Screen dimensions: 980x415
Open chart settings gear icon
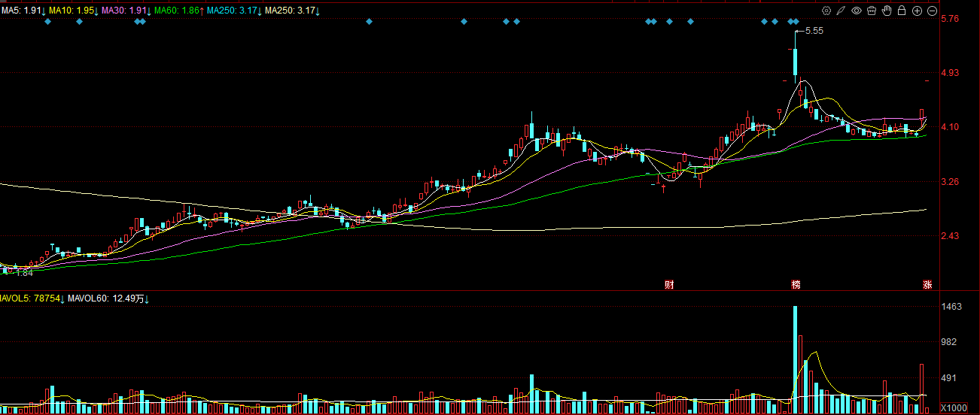coord(826,11)
